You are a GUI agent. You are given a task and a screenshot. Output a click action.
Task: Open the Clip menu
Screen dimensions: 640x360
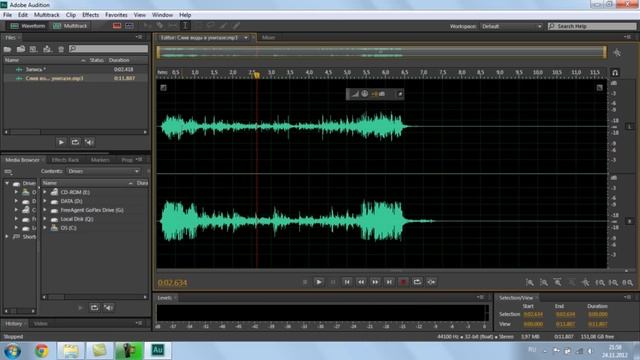pyautogui.click(x=71, y=15)
